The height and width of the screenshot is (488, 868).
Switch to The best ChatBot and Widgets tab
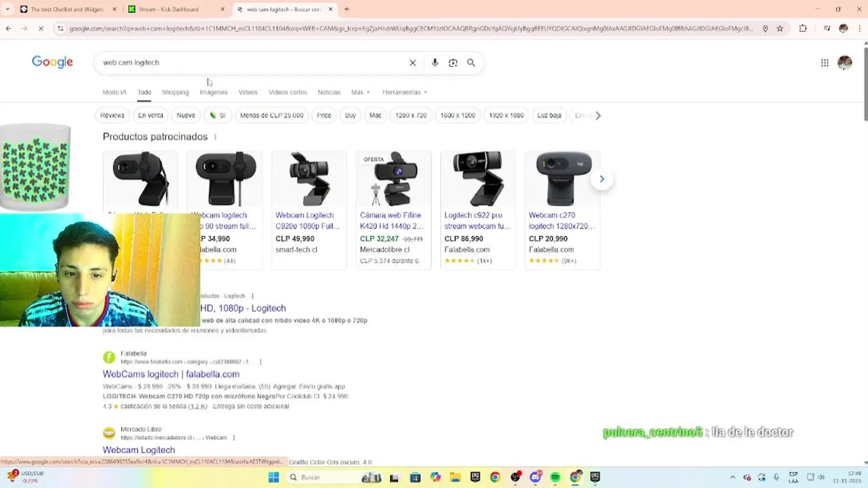pyautogui.click(x=66, y=9)
